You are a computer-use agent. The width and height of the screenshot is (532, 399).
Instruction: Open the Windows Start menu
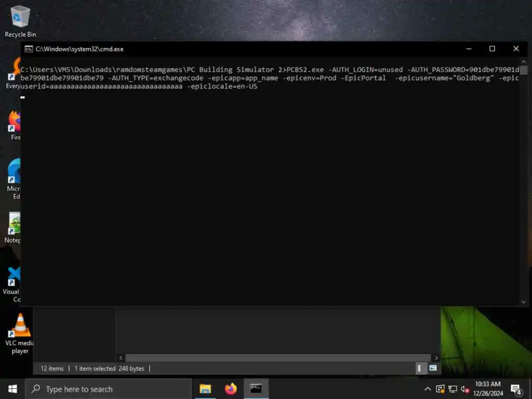point(12,389)
